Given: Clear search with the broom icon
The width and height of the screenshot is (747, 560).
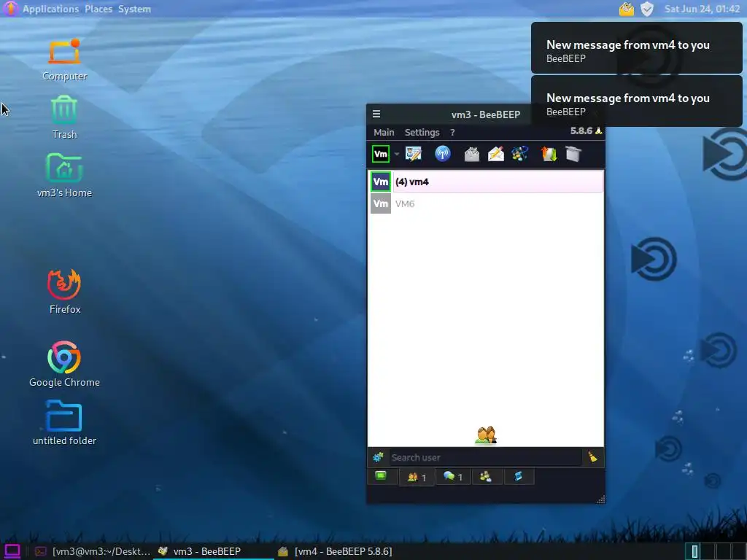Looking at the screenshot, I should point(592,457).
